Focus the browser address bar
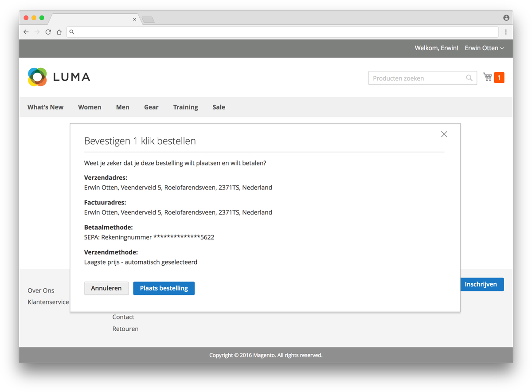Viewport: 532px width, 392px height. tap(283, 32)
